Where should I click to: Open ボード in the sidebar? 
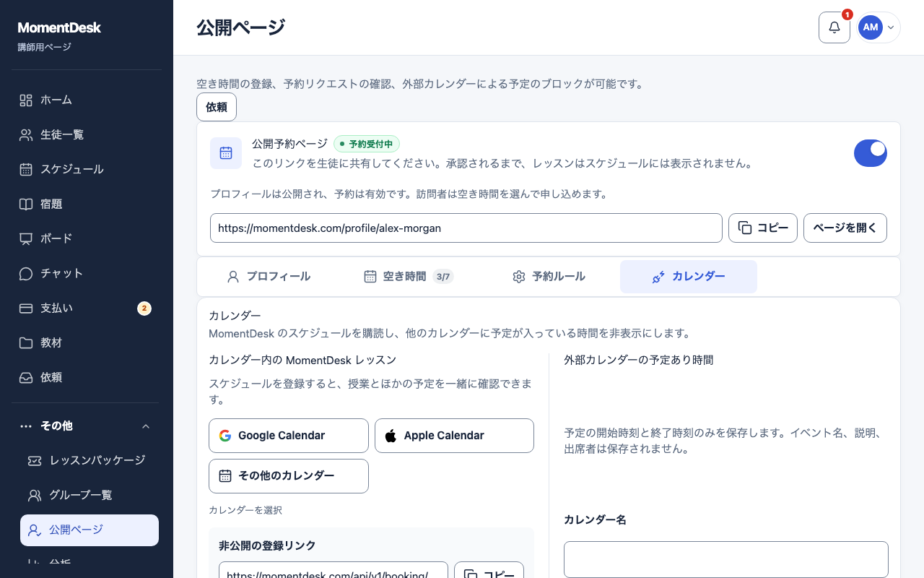(x=87, y=238)
